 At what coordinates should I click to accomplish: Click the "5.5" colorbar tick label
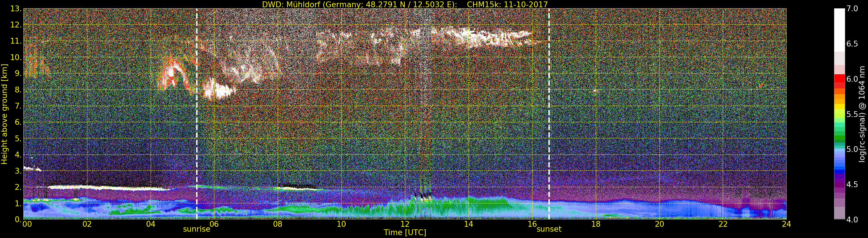(x=852, y=114)
